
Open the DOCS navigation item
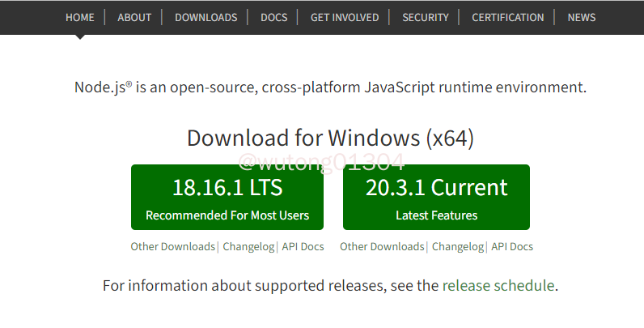pos(273,17)
